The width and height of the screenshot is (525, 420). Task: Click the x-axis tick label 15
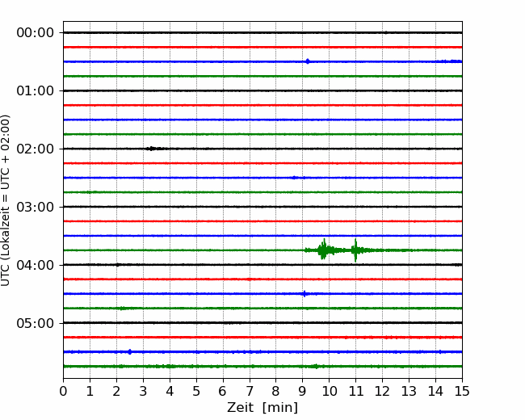[462, 391]
